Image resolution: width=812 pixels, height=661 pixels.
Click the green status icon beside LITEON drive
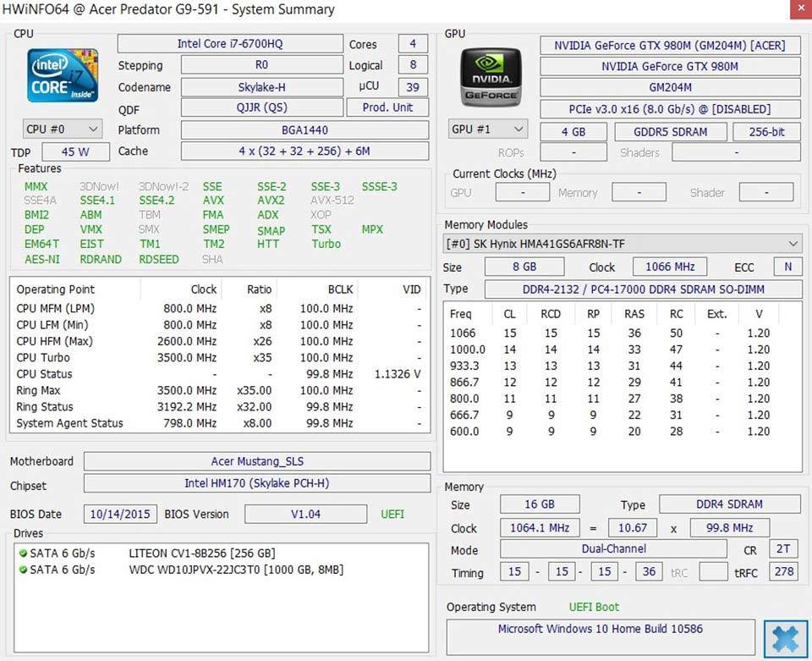[x=23, y=553]
